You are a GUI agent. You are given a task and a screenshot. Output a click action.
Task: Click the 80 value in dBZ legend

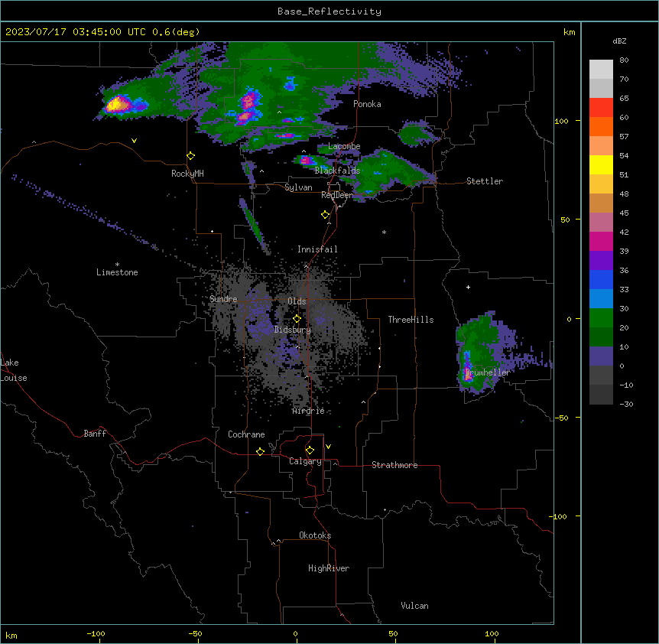click(624, 60)
